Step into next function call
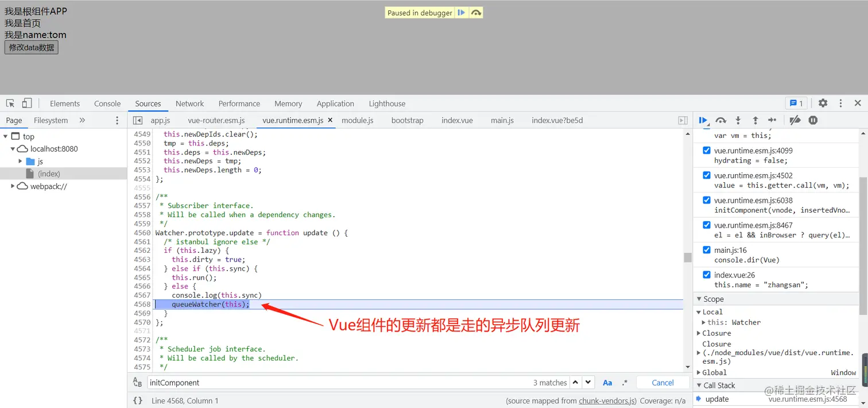The height and width of the screenshot is (408, 868). click(x=738, y=120)
